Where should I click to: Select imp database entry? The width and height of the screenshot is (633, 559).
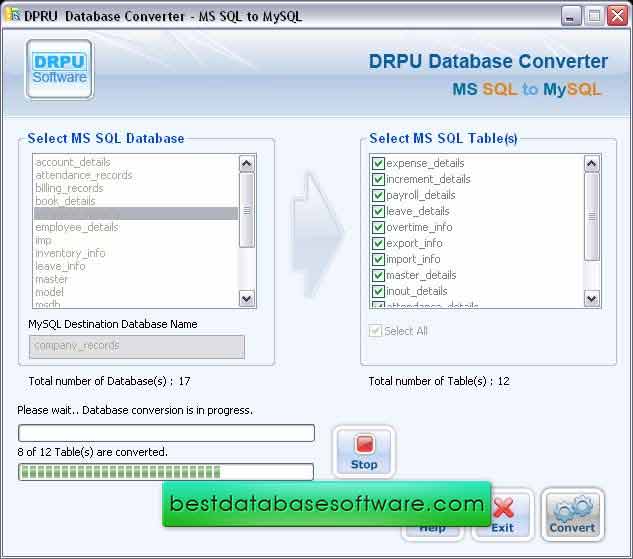coord(135,240)
